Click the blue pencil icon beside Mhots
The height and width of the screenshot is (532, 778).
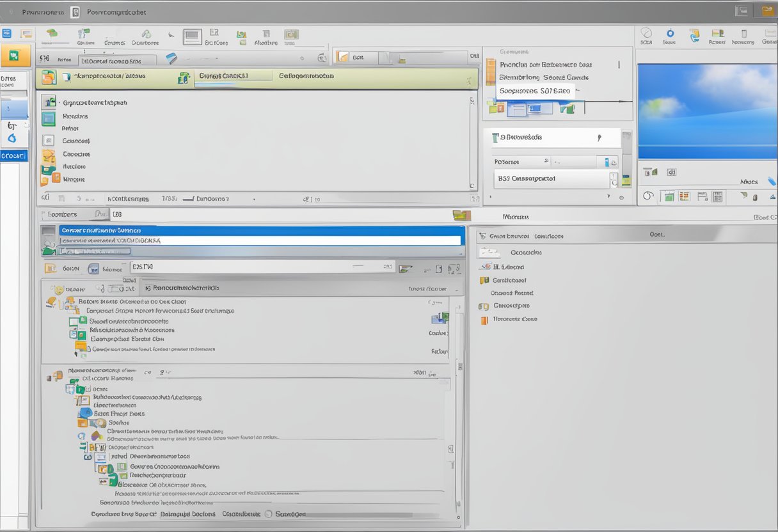click(772, 181)
